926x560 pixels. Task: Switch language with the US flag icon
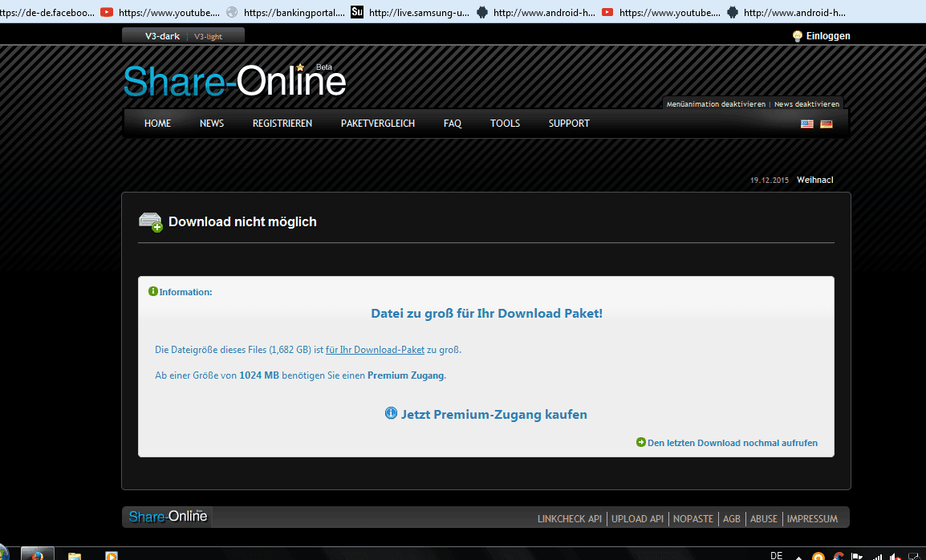point(806,124)
